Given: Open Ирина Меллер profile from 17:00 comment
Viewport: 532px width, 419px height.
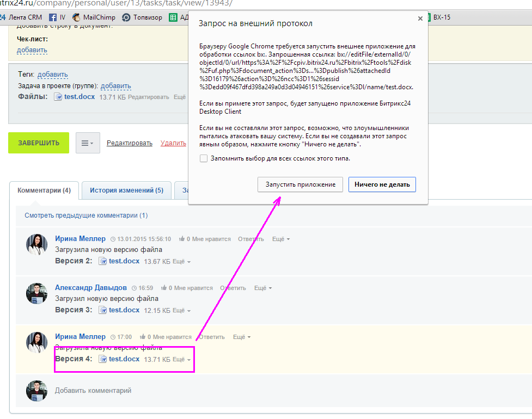Looking at the screenshot, I should click(x=80, y=336).
